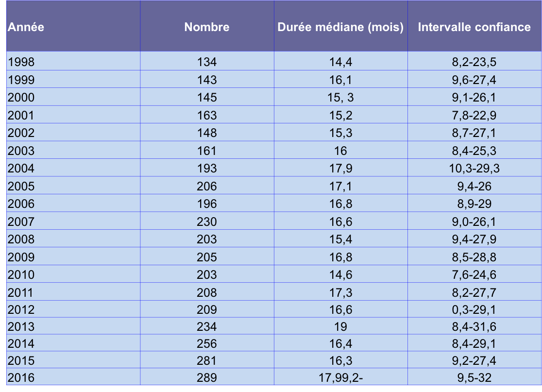Select the 2016 year cell
The image size is (542, 392).
pos(21,378)
